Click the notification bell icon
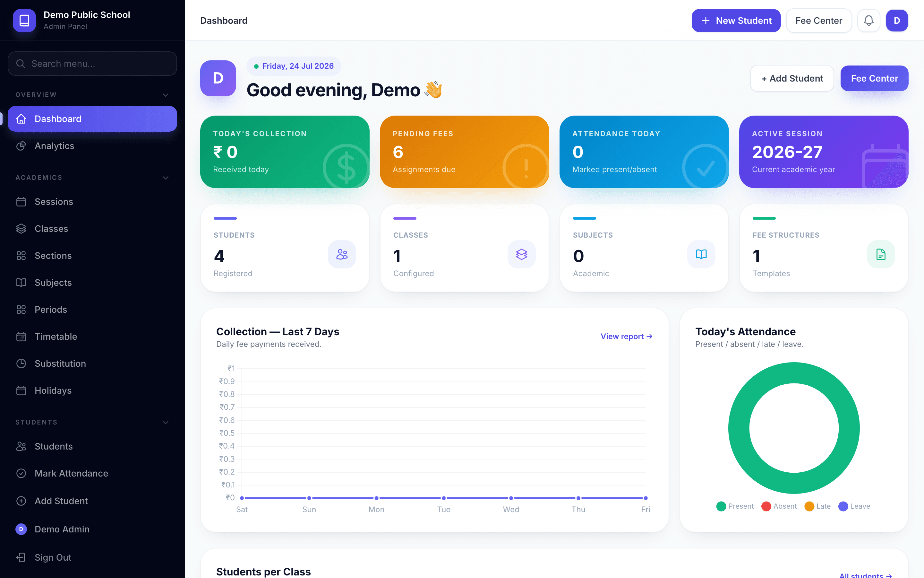Viewport: 924px width, 578px height. coord(868,21)
